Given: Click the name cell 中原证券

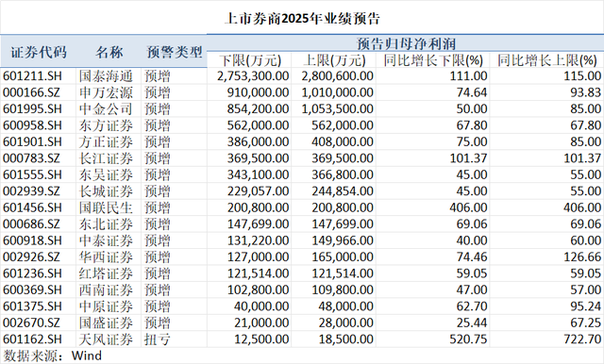Looking at the screenshot, I should tap(106, 306).
